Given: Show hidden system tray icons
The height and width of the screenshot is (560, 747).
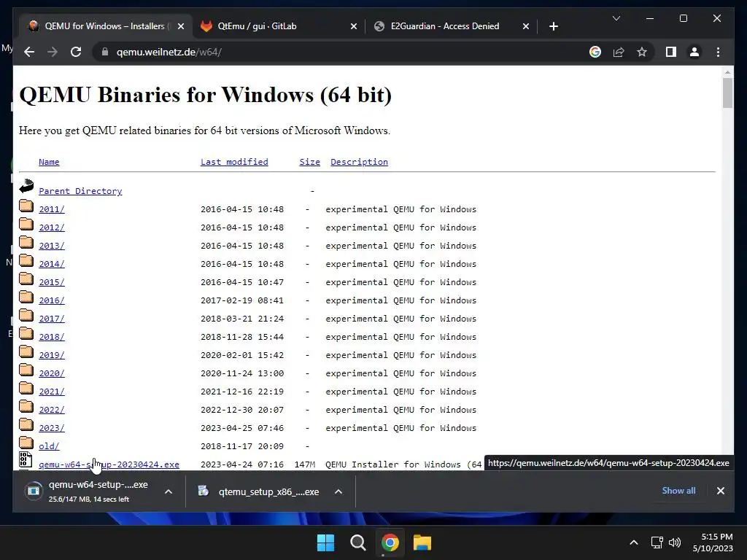Looking at the screenshot, I should pyautogui.click(x=634, y=542).
